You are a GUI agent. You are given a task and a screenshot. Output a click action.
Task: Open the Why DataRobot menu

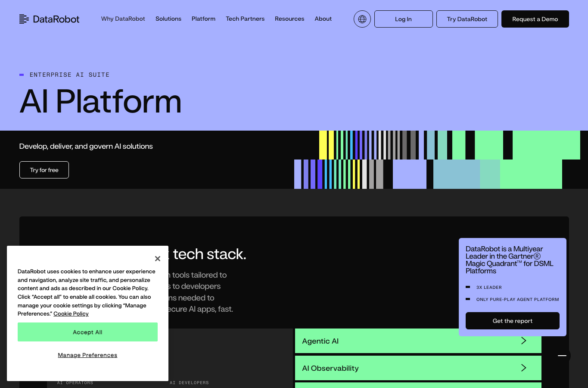(123, 19)
